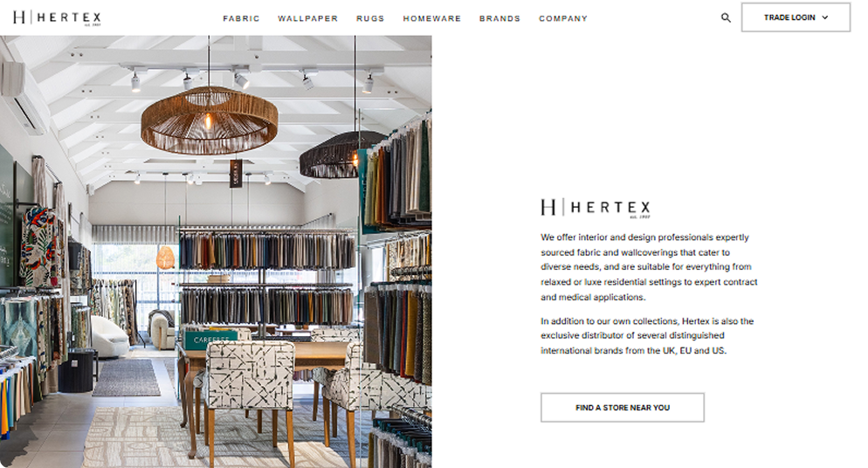Click the exclusive distributor paragraph text
868x468 pixels.
pos(647,336)
